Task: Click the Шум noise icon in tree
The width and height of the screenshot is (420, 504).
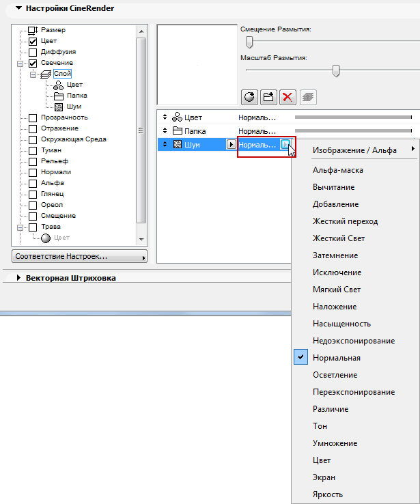Action: point(59,107)
